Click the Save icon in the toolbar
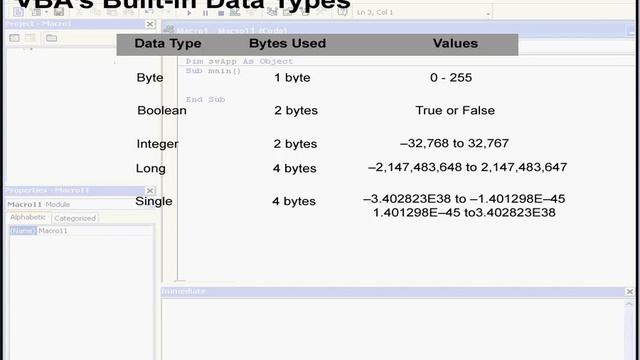The width and height of the screenshot is (640, 360). tap(59, 12)
